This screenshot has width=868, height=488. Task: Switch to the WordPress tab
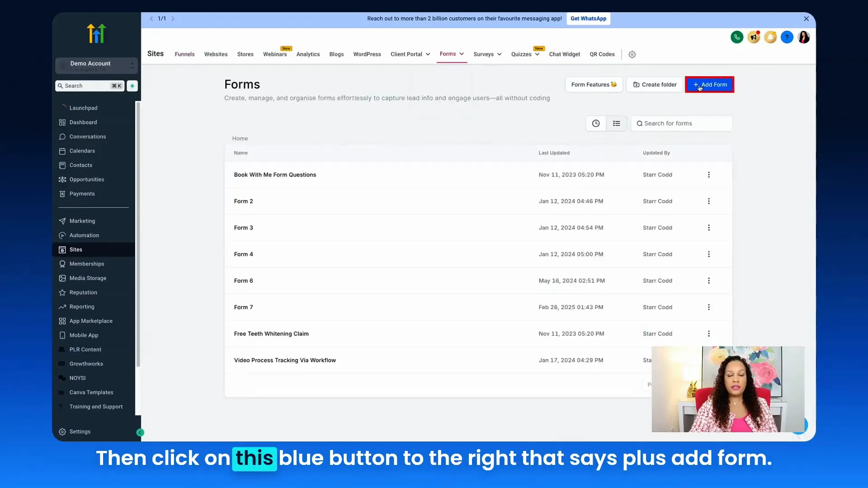(x=367, y=54)
